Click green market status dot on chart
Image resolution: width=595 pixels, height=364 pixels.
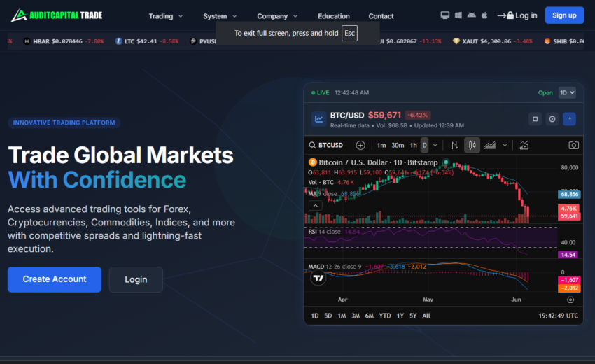(x=447, y=162)
